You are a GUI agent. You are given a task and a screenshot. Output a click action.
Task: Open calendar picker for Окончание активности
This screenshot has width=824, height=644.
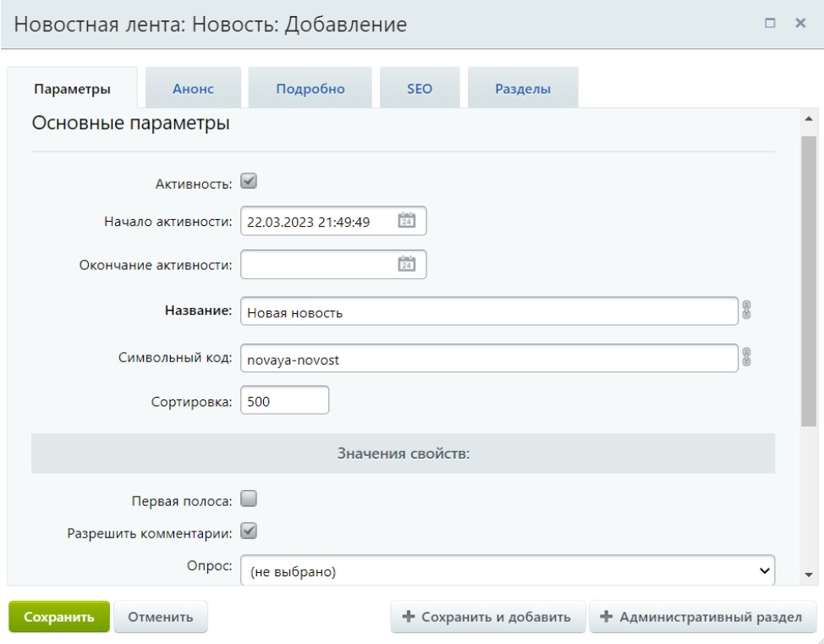pos(406,264)
